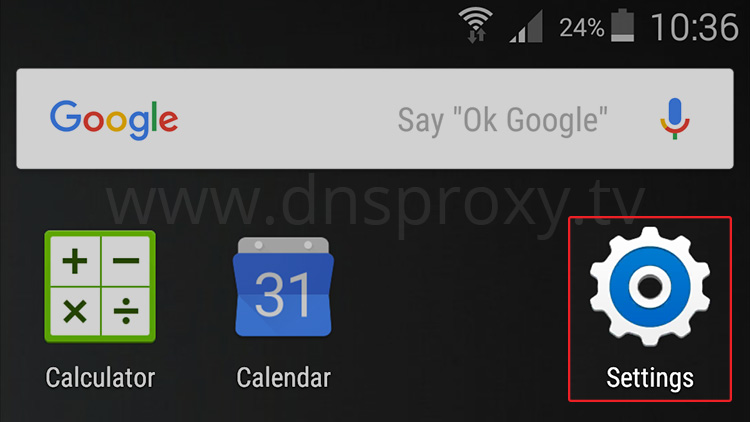Viewport: 750px width, 422px height.
Task: Click the number 31 on Calendar icon
Action: tap(283, 295)
